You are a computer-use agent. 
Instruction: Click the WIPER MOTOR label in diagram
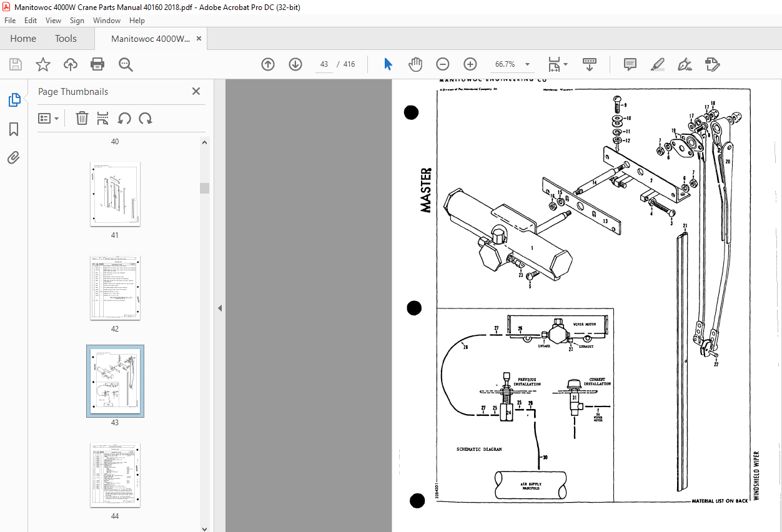[585, 325]
